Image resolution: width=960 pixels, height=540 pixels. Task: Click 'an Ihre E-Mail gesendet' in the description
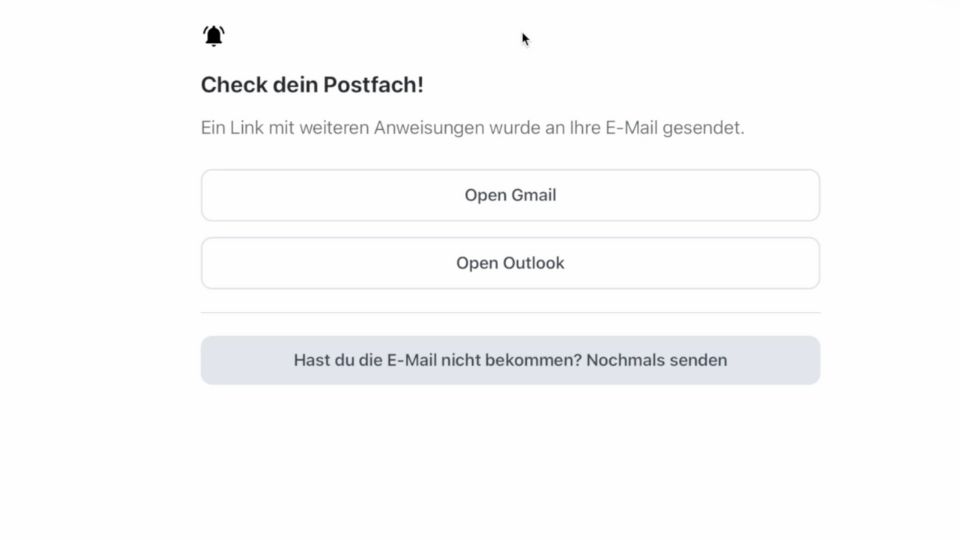coord(644,128)
